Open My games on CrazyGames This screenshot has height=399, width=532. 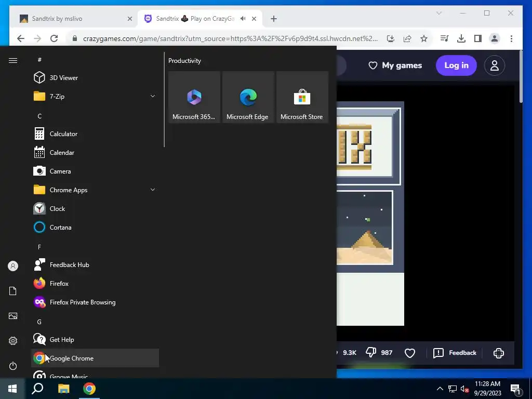(395, 65)
